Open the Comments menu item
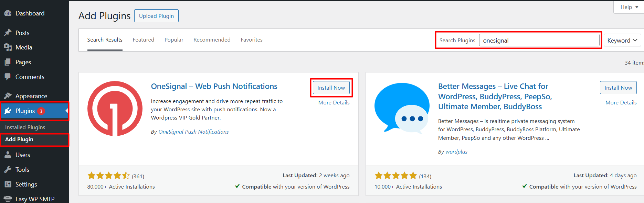Viewport: 644px width, 203px height. [x=34, y=77]
